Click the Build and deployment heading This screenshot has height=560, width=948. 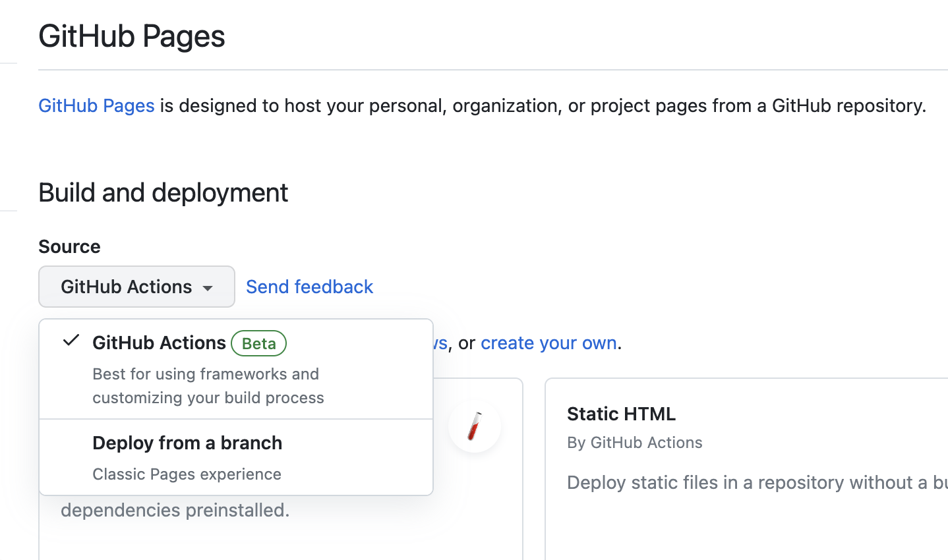pyautogui.click(x=163, y=192)
